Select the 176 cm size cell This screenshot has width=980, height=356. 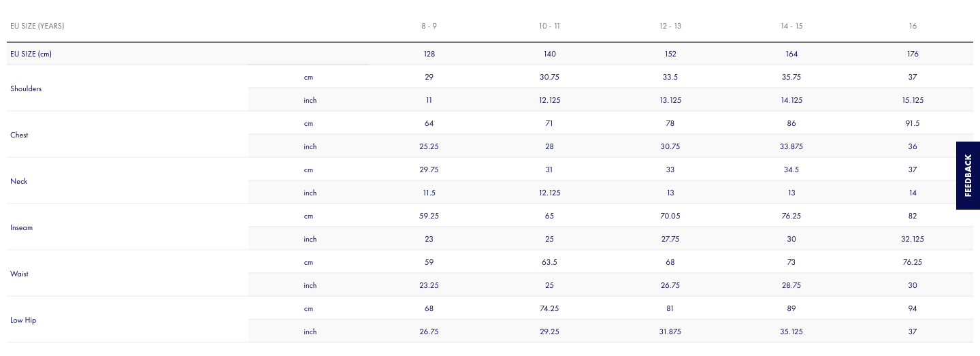pyautogui.click(x=913, y=54)
